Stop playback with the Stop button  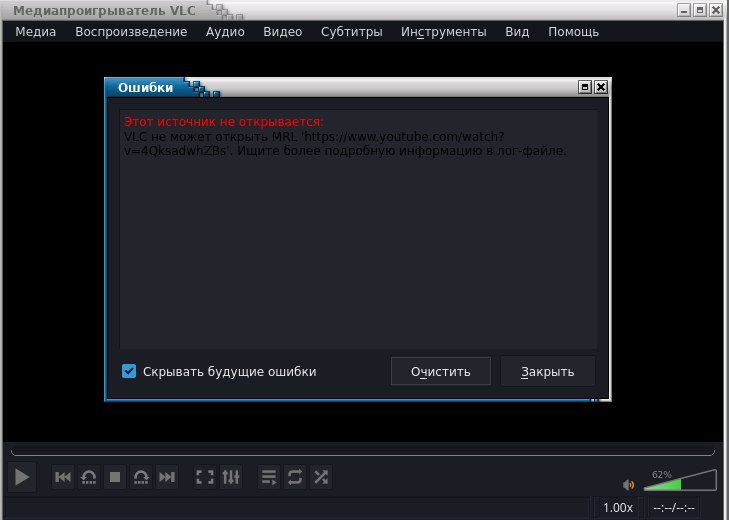click(x=115, y=477)
